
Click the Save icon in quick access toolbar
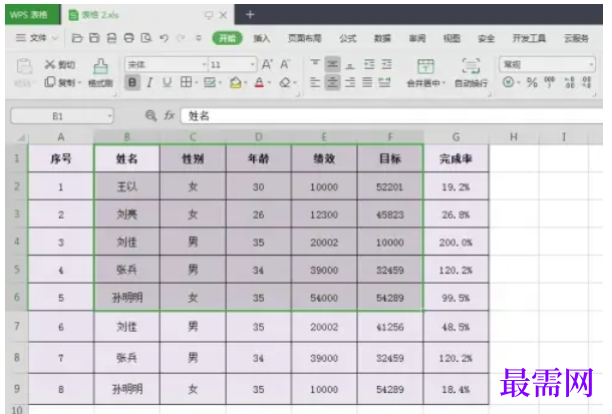pos(94,38)
